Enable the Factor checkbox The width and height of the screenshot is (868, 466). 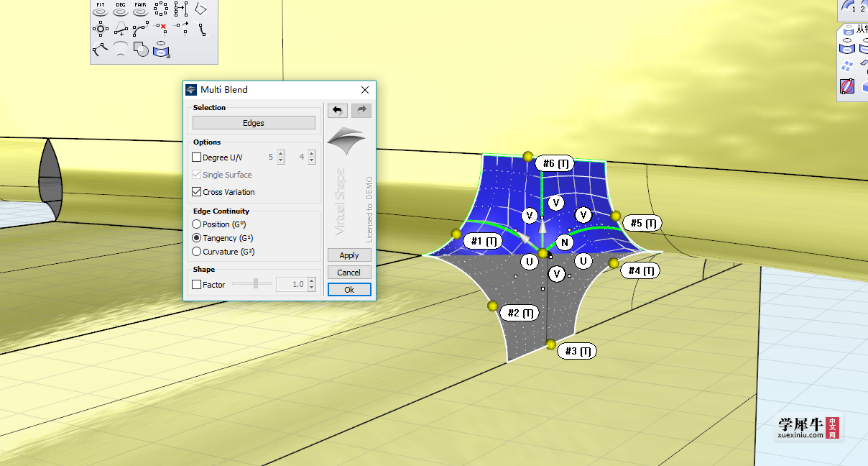(x=197, y=285)
